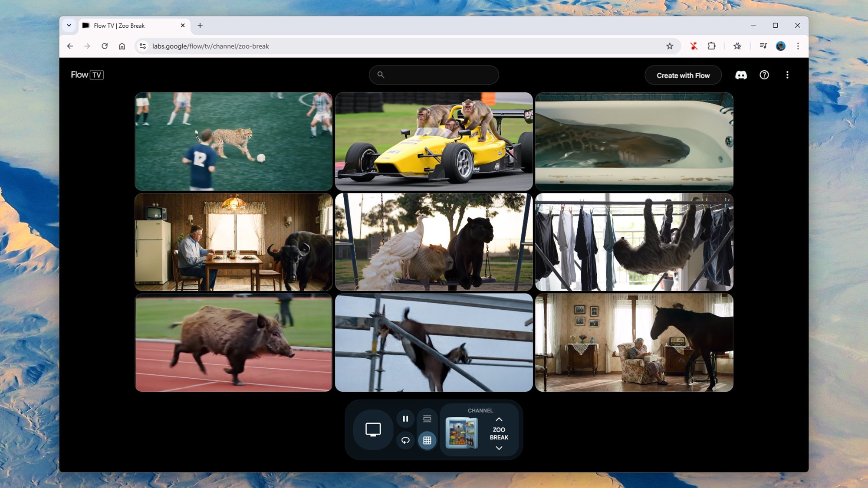Click the Flow TV logo

pyautogui.click(x=87, y=75)
